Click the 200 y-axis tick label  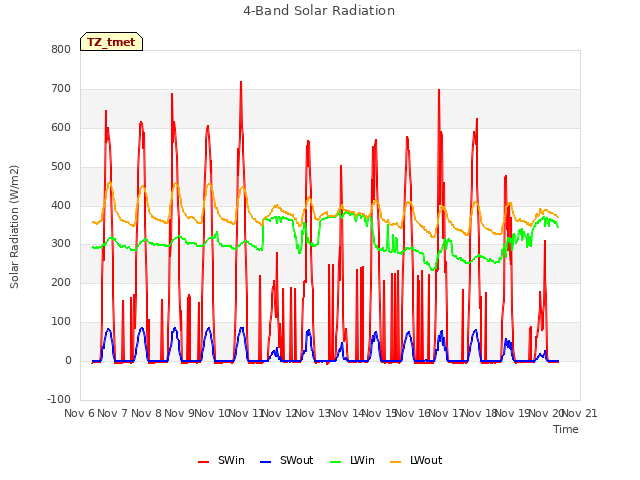[61, 282]
